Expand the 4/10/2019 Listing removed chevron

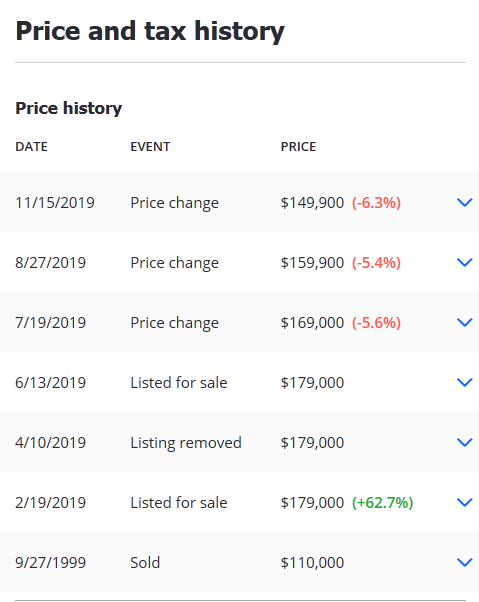[x=464, y=442]
